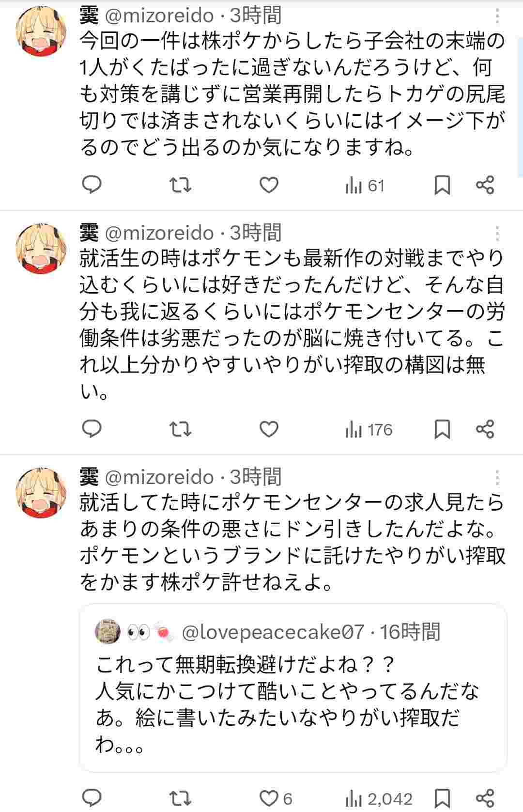Retweet the post with 176 views
The image size is (523, 812).
click(x=180, y=429)
